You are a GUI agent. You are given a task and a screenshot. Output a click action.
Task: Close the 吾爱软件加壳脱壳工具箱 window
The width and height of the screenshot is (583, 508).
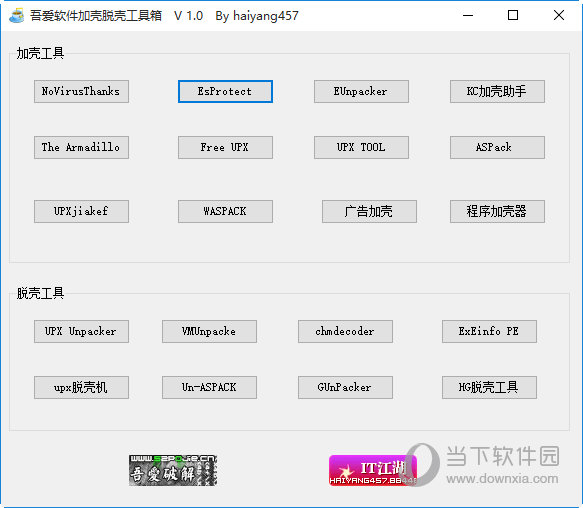point(559,15)
